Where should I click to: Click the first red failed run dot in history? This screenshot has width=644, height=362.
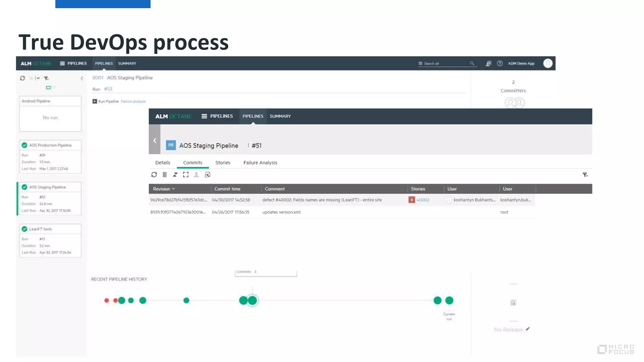coord(107,300)
